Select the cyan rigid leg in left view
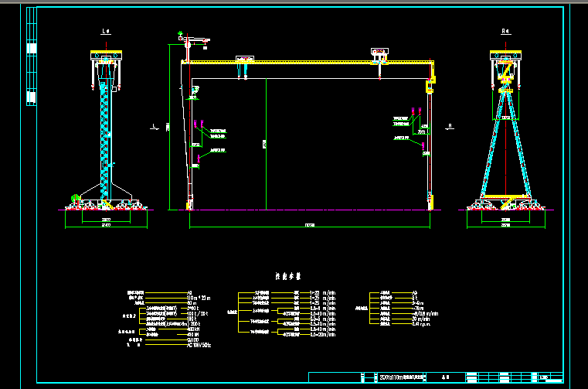The image size is (588, 389). point(106,139)
